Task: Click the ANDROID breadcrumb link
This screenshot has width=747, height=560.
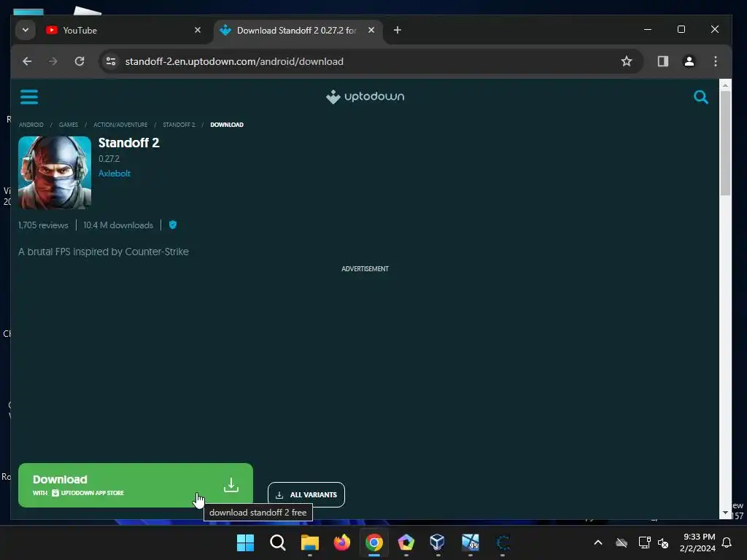Action: pyautogui.click(x=31, y=125)
